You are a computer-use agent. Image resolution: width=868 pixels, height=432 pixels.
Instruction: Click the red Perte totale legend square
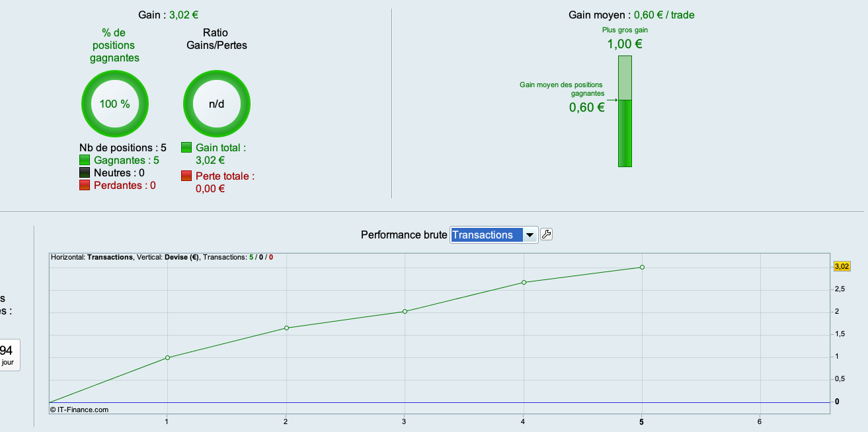186,176
